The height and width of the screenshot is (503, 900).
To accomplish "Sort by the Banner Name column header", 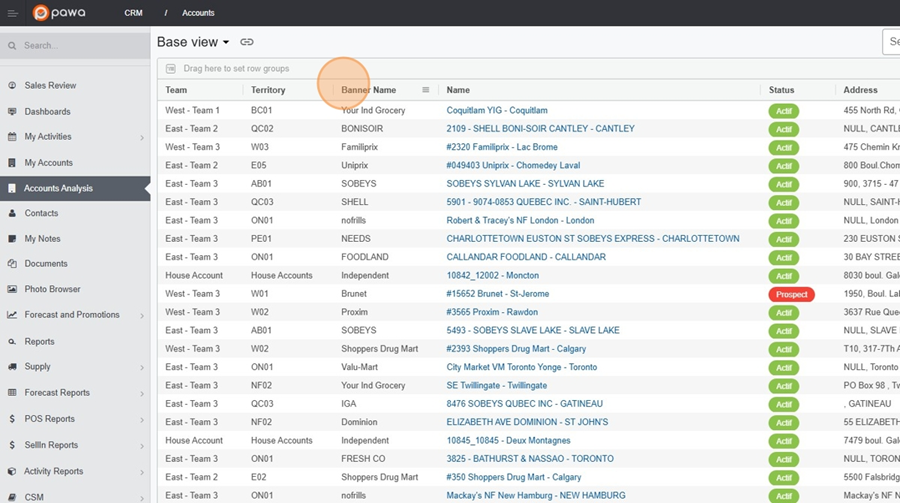I will coord(368,90).
